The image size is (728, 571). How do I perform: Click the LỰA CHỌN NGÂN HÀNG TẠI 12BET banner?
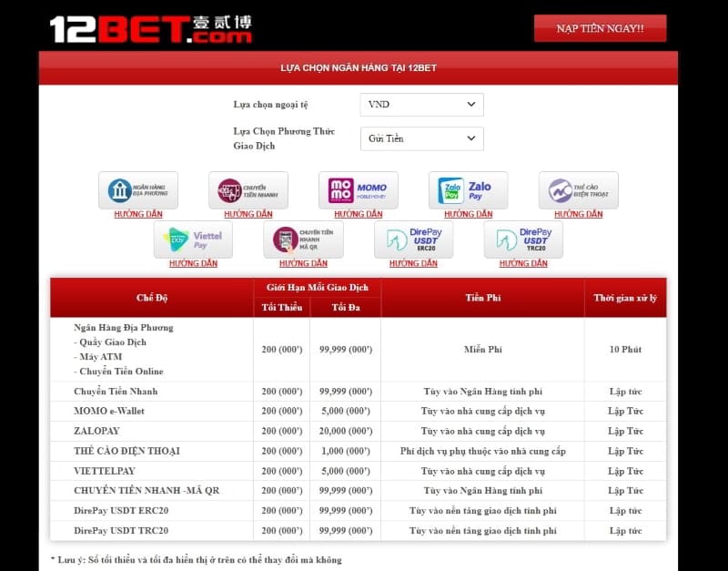[x=364, y=66]
